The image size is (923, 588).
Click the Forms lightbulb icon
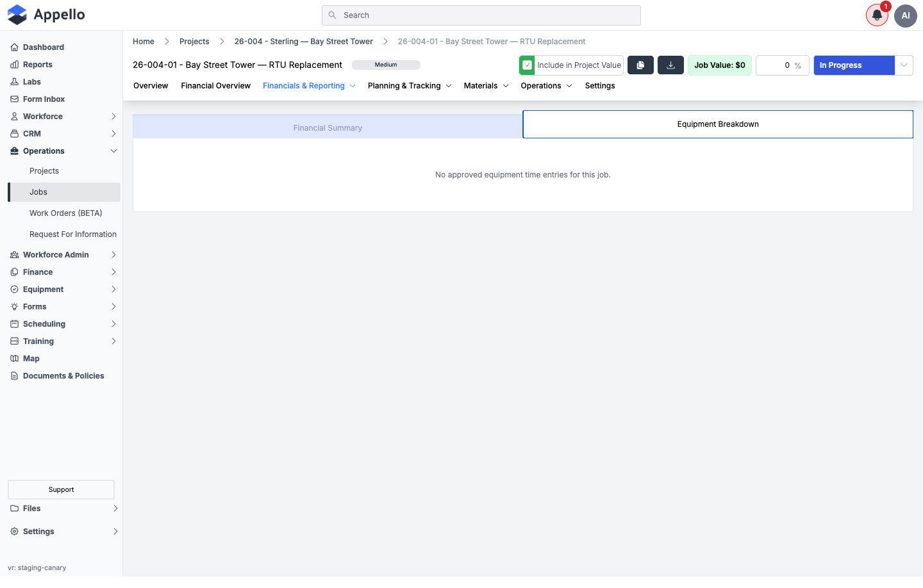coord(14,307)
